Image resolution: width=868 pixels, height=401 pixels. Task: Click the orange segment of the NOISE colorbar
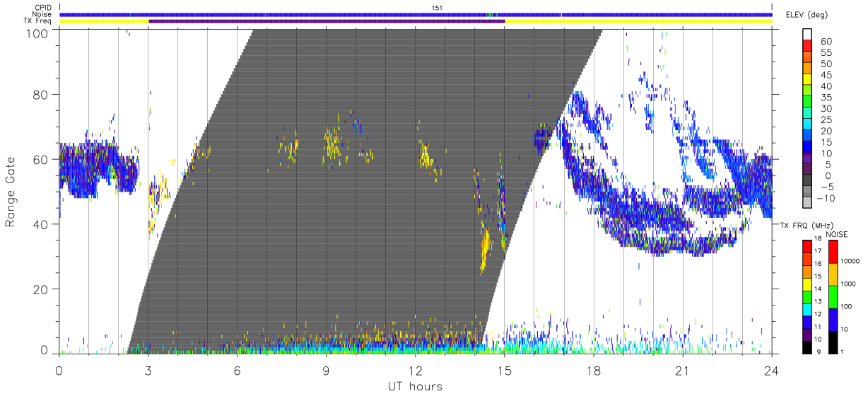pos(833,274)
